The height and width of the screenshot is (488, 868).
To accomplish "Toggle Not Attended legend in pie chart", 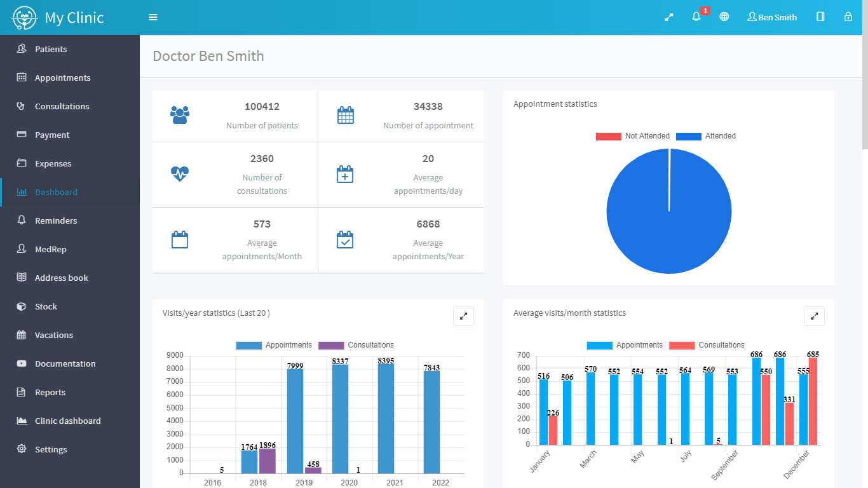I will point(632,136).
